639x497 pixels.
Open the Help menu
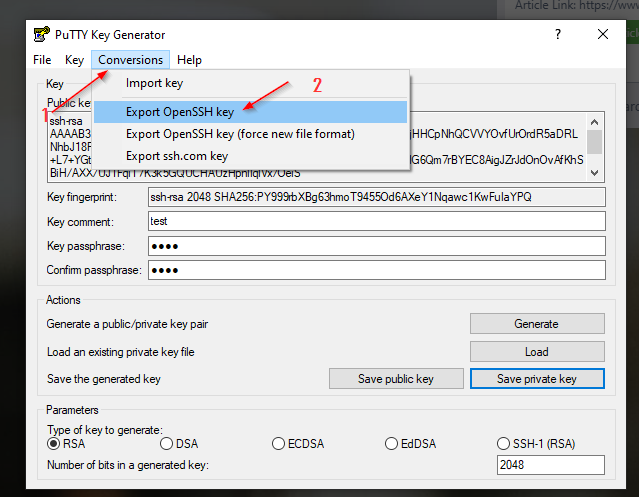point(189,60)
